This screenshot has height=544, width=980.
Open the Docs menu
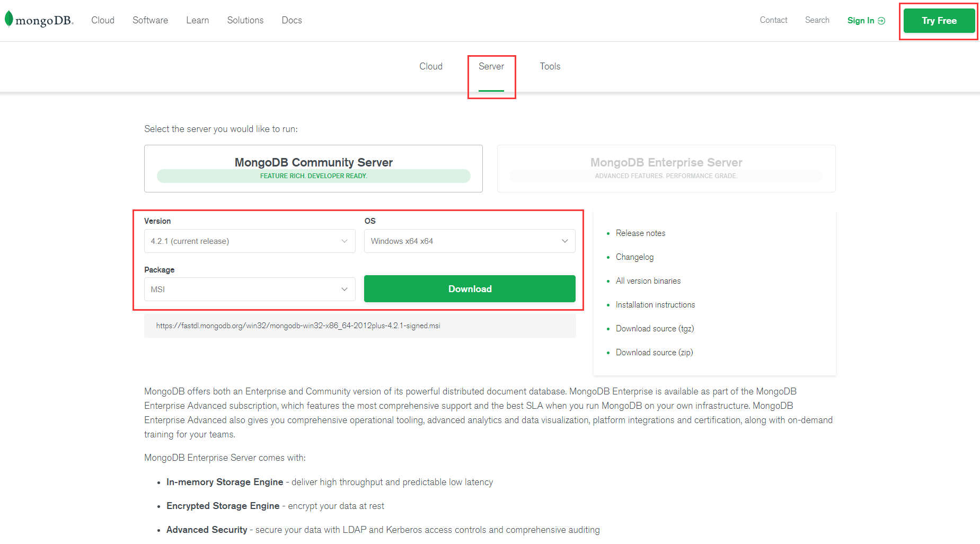pos(292,20)
